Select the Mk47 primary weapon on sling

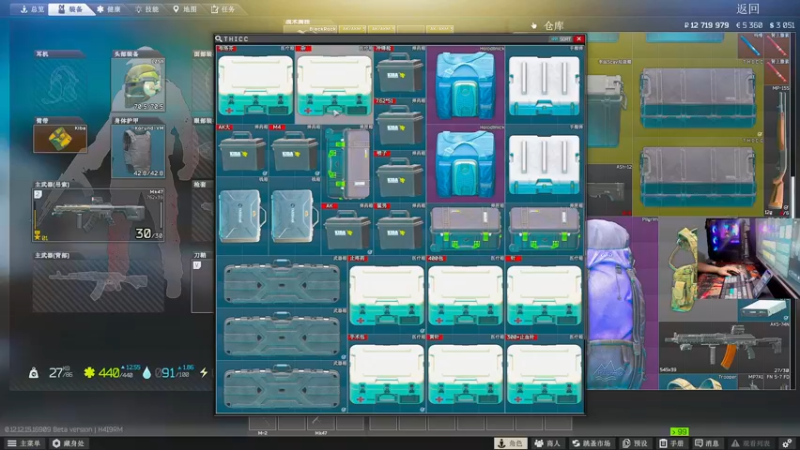[98, 215]
